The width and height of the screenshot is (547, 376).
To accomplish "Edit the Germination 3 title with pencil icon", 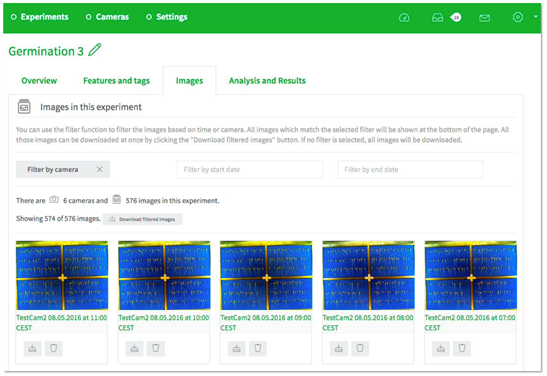I will pyautogui.click(x=95, y=50).
